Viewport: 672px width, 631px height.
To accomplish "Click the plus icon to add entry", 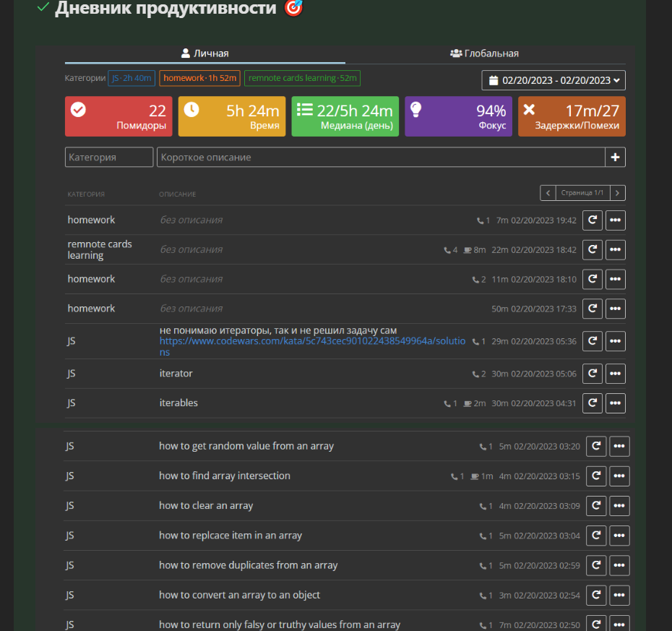I will [x=616, y=157].
